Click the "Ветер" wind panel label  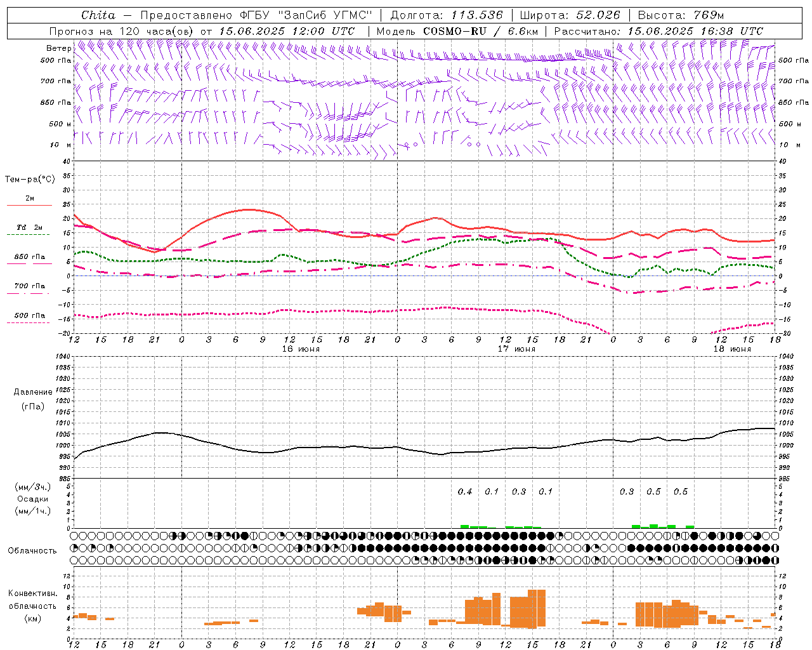click(58, 48)
